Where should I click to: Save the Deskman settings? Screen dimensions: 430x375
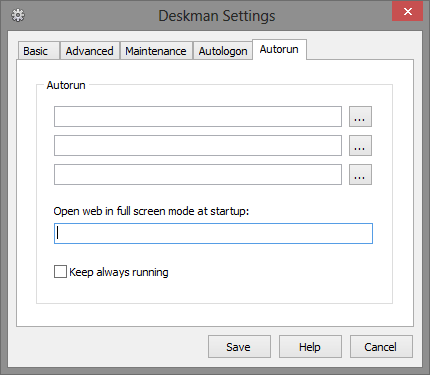pyautogui.click(x=239, y=347)
